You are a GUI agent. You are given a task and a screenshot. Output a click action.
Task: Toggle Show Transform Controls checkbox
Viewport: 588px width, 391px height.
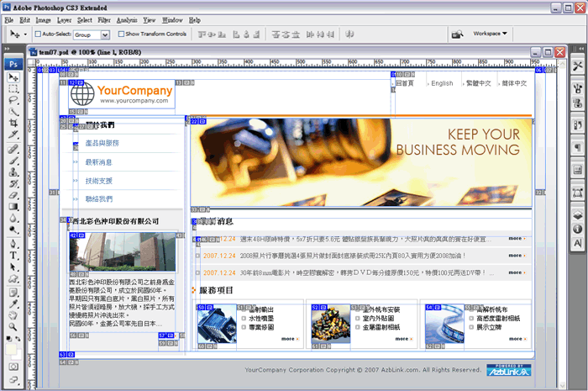120,34
